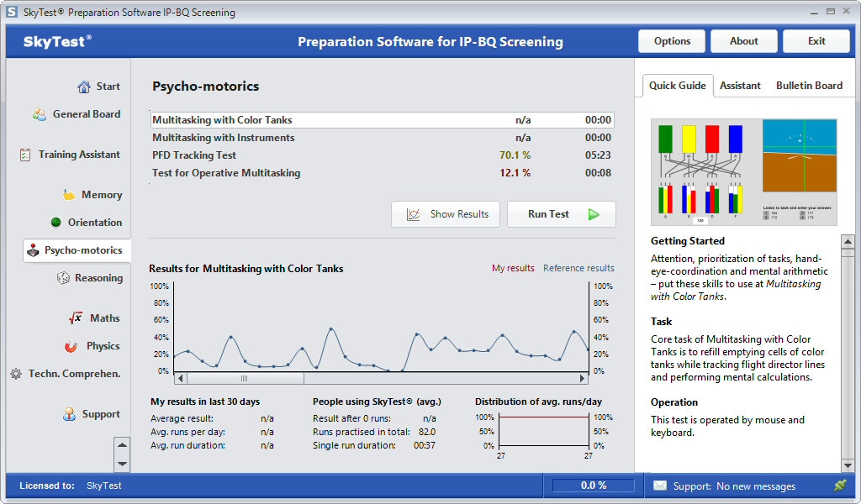Open the Bulletin Board tab
This screenshot has height=504, width=861.
(809, 86)
